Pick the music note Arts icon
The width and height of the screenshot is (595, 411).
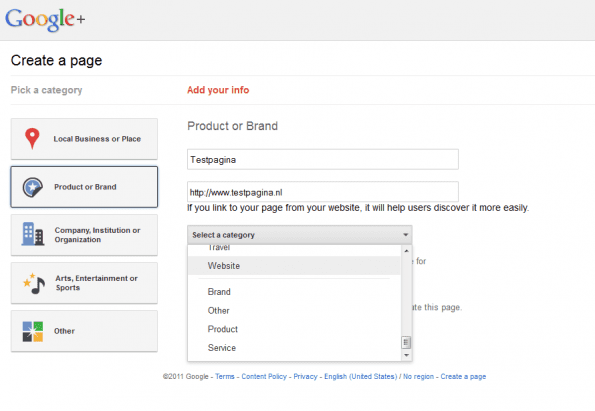(x=34, y=283)
